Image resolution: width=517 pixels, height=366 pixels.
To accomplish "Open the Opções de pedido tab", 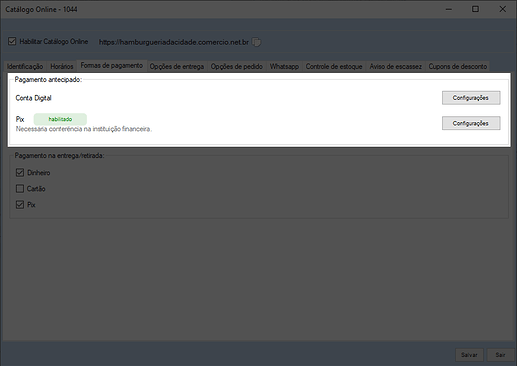I will click(237, 66).
